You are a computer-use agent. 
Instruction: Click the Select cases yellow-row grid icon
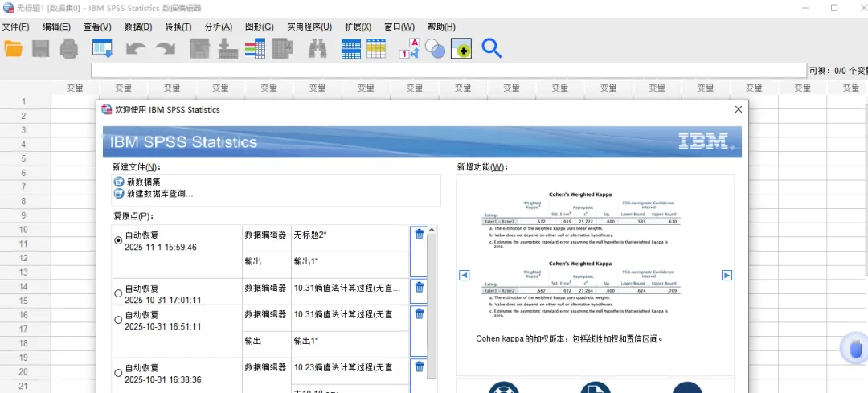[376, 49]
